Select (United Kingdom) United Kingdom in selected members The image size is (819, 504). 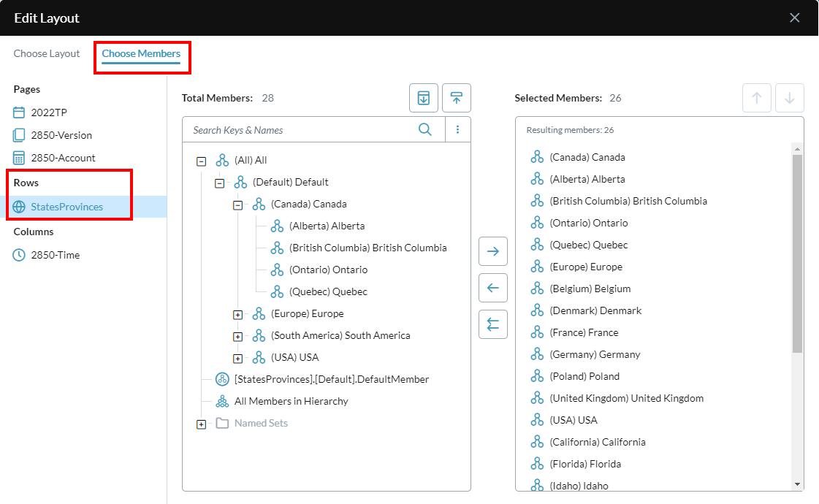[626, 398]
